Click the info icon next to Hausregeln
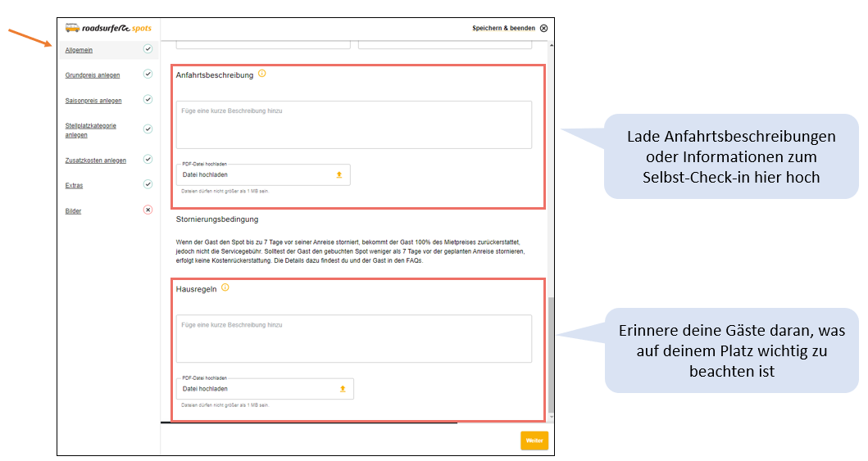The image size is (868, 461). tap(225, 287)
